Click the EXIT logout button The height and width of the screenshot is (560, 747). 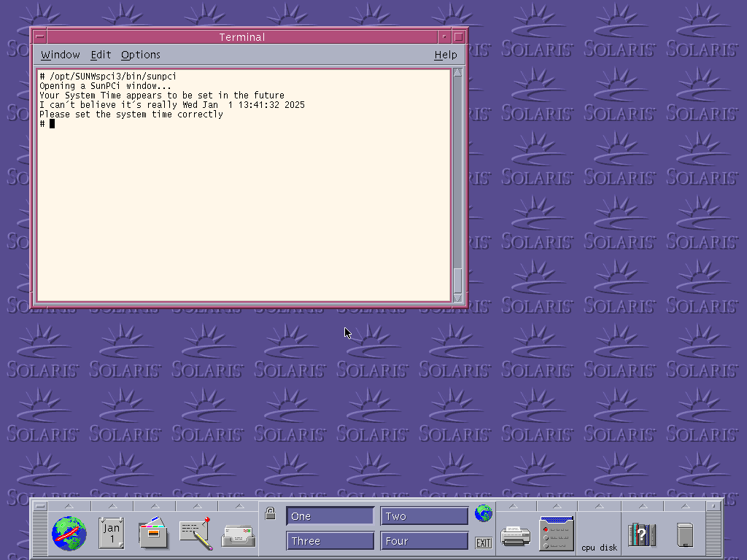483,542
